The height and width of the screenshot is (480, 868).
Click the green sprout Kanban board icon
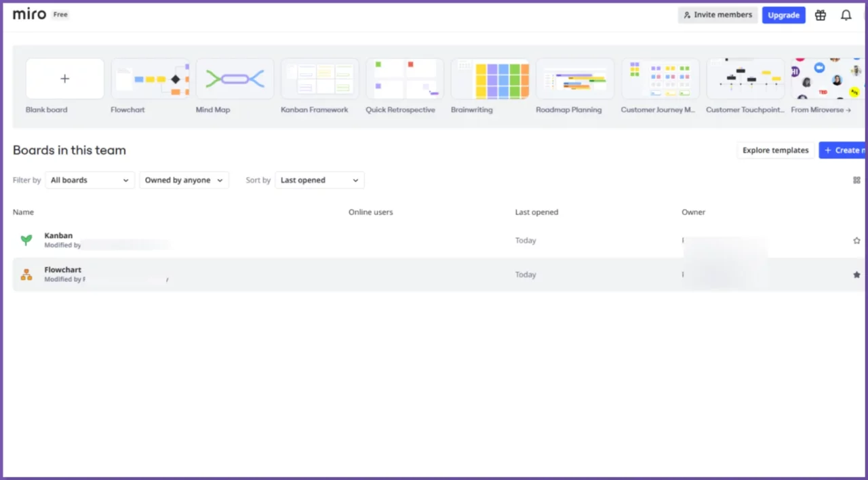[x=26, y=240]
